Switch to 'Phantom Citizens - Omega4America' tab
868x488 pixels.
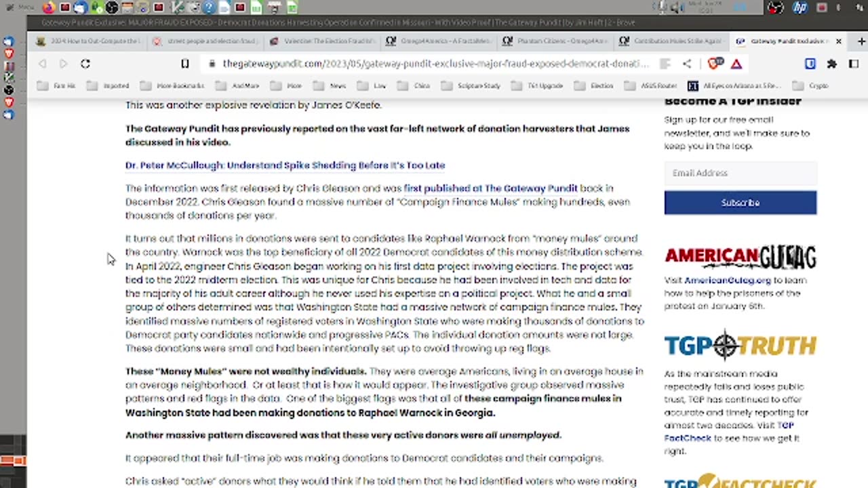click(x=555, y=41)
